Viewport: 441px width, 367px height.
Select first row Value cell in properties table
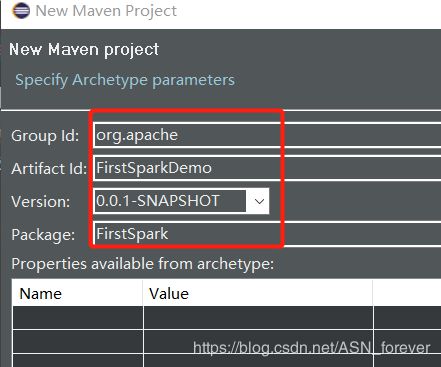(258, 318)
